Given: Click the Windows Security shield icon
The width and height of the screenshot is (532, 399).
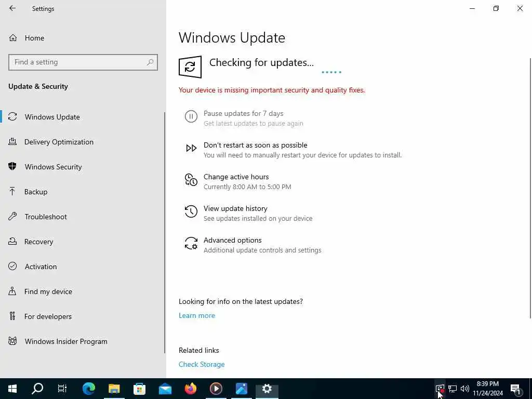Looking at the screenshot, I should (x=12, y=166).
